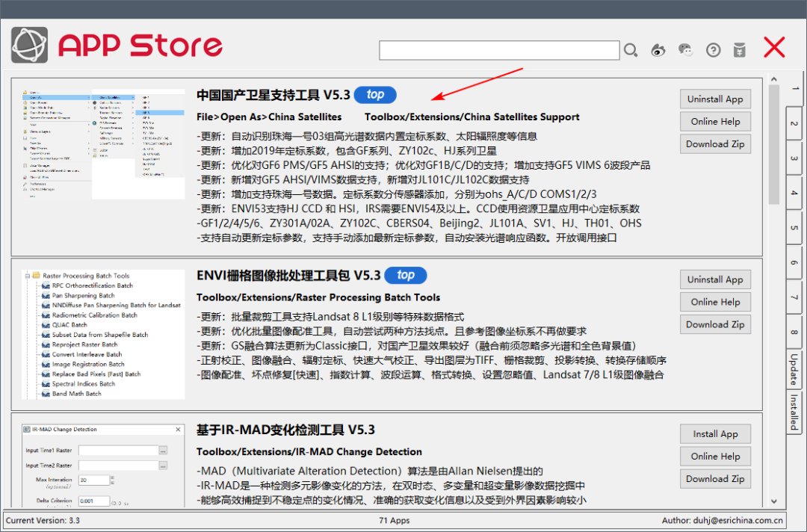
Task: Open the help question mark icon
Action: pos(713,50)
